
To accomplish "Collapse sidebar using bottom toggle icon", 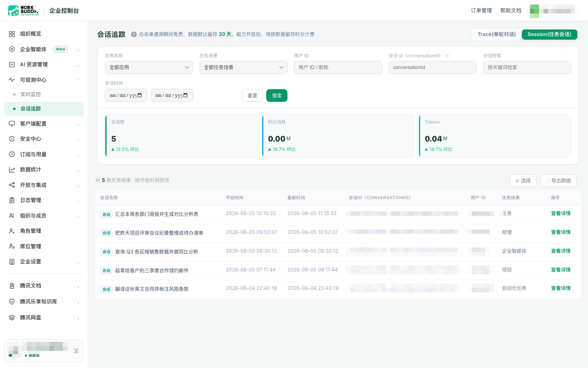I will tap(76, 351).
